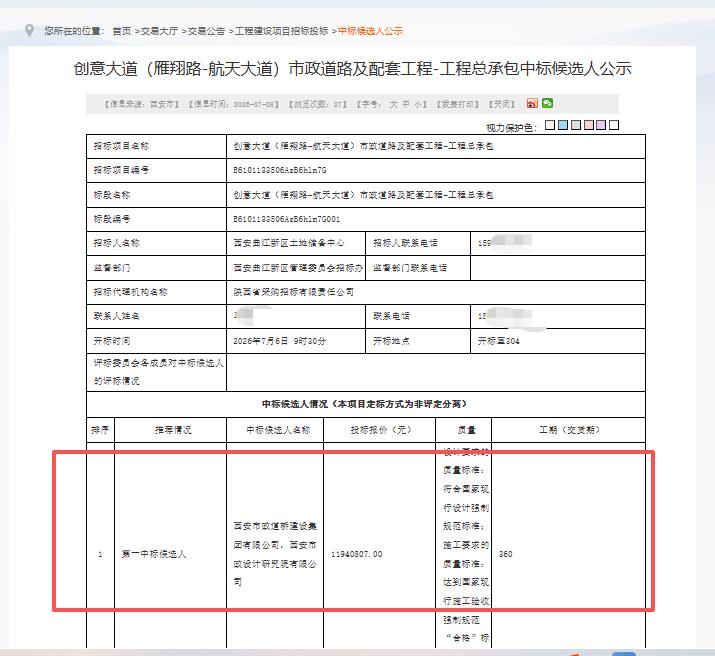Screen dimensions: 715x656
Task: Set font size to 小
Action: (x=418, y=104)
